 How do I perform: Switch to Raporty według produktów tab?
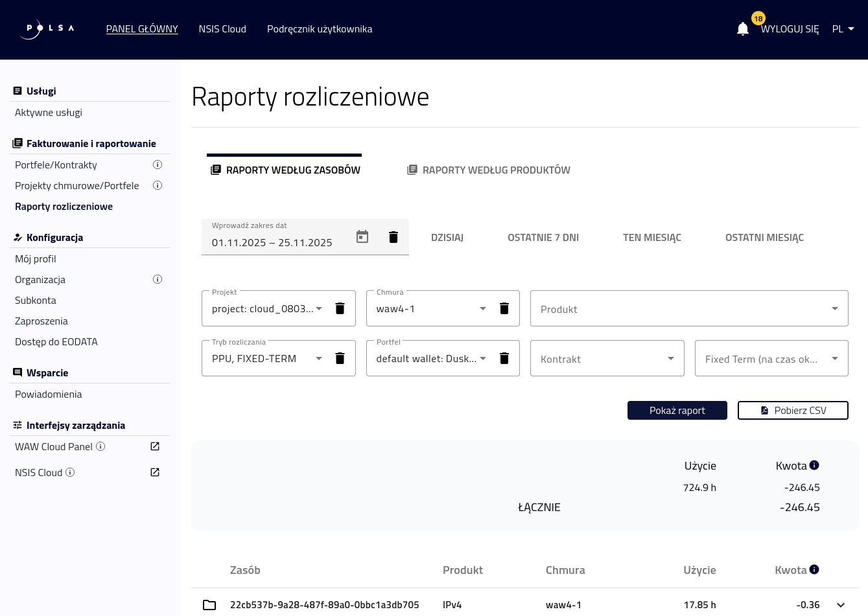(x=489, y=170)
